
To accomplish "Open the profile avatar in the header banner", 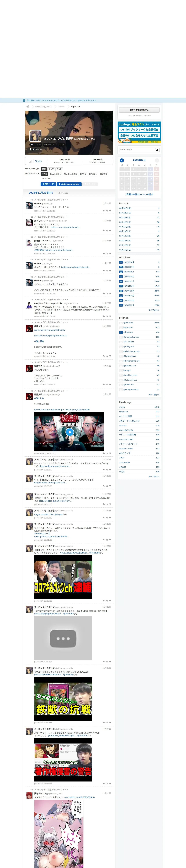I will (35, 136).
